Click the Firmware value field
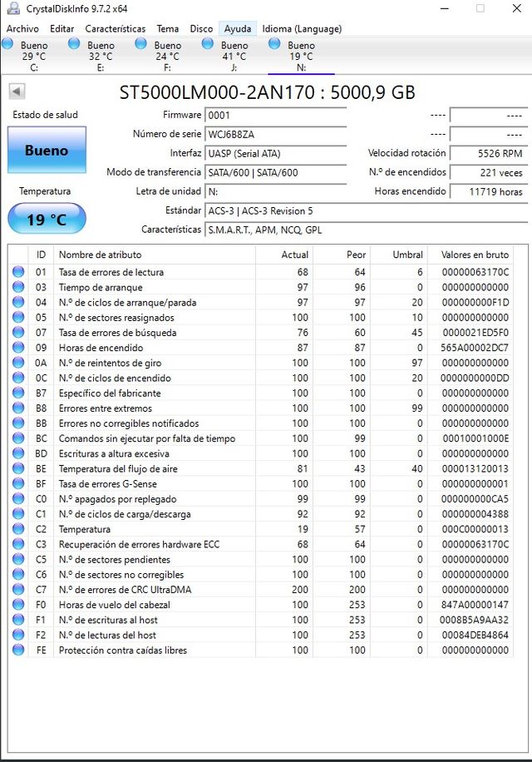 coord(275,116)
